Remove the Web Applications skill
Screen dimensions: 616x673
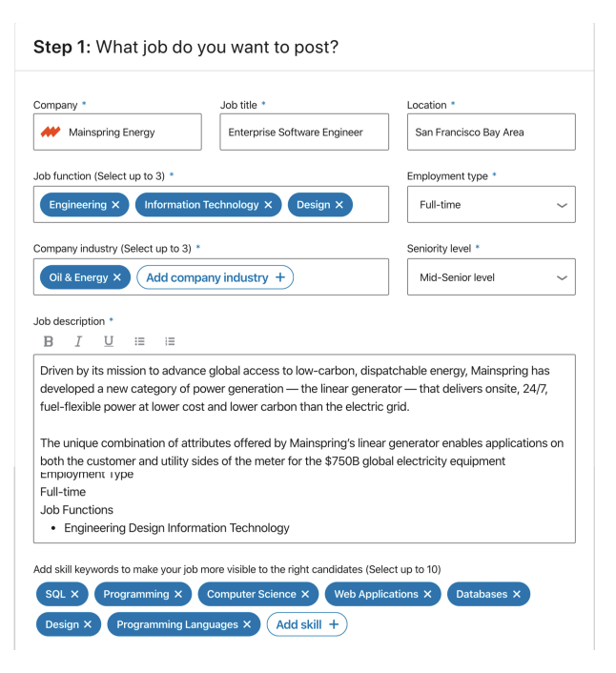point(427,594)
